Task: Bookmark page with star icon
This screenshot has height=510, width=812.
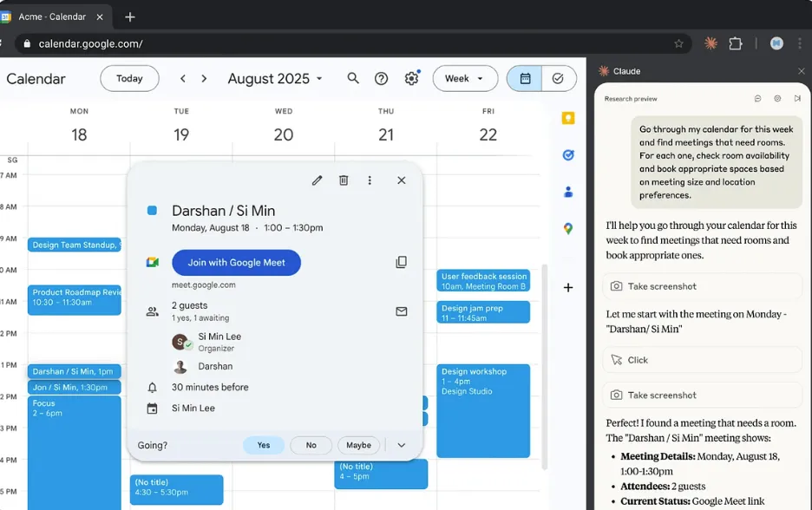Action: pyautogui.click(x=678, y=43)
